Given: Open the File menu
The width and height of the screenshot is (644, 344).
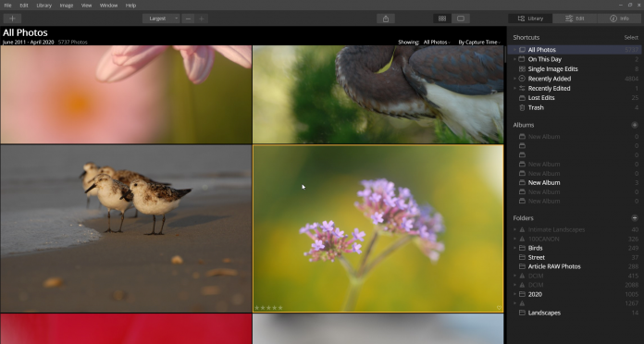Looking at the screenshot, I should point(7,6).
